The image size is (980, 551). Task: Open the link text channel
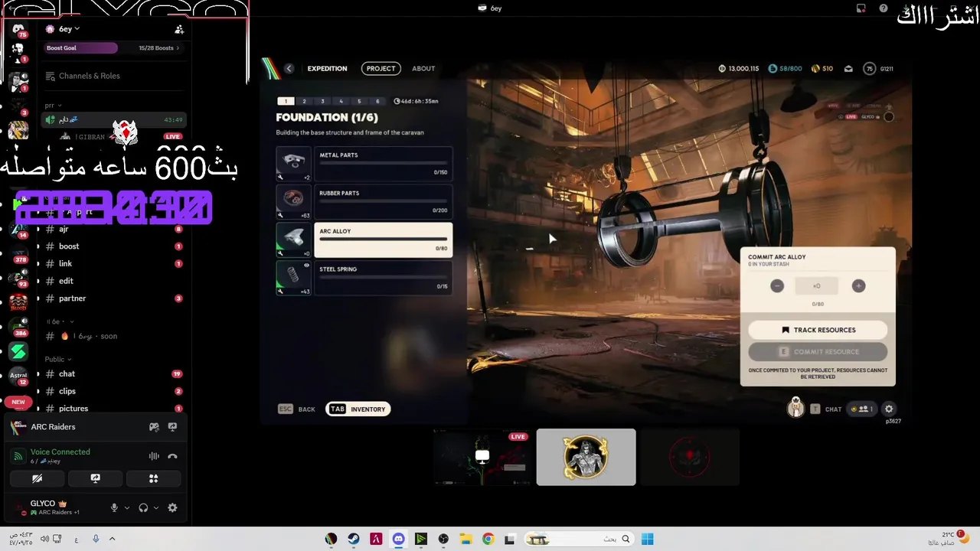click(113, 263)
